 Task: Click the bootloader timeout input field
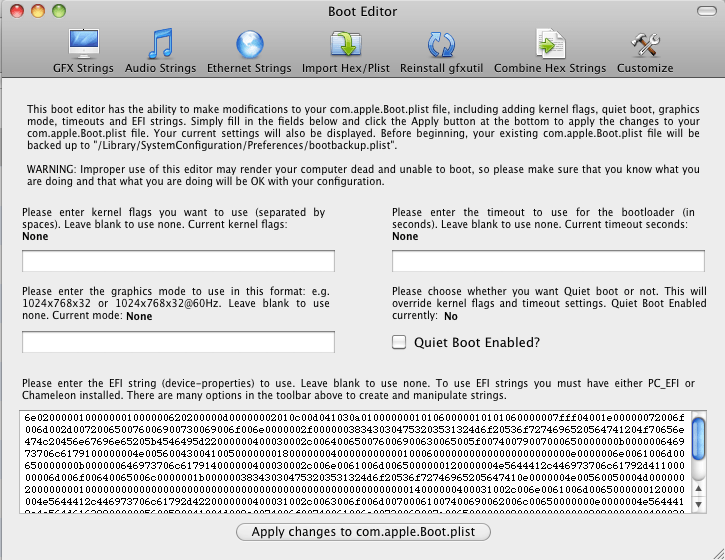[x=548, y=261]
